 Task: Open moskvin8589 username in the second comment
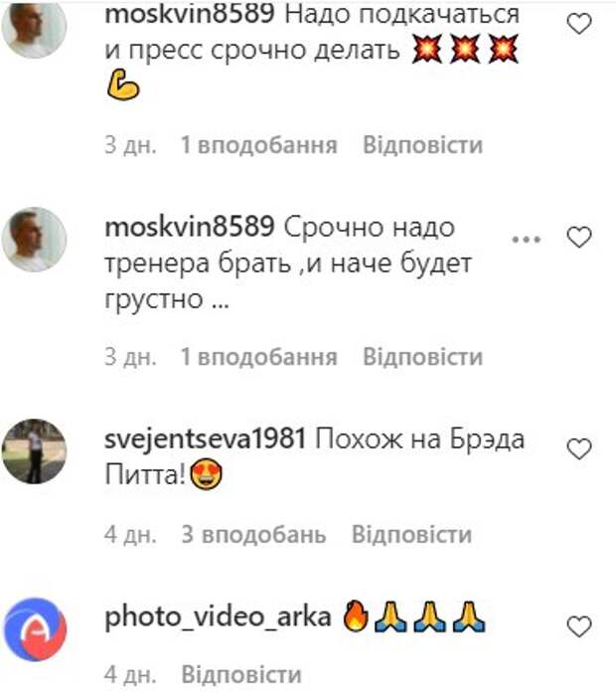tap(190, 227)
